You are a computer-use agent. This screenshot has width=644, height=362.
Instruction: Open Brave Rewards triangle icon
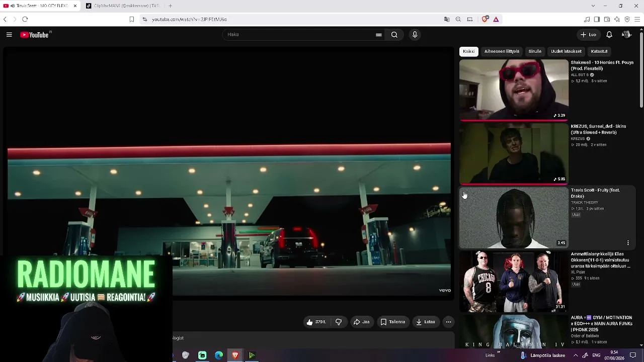point(496,19)
